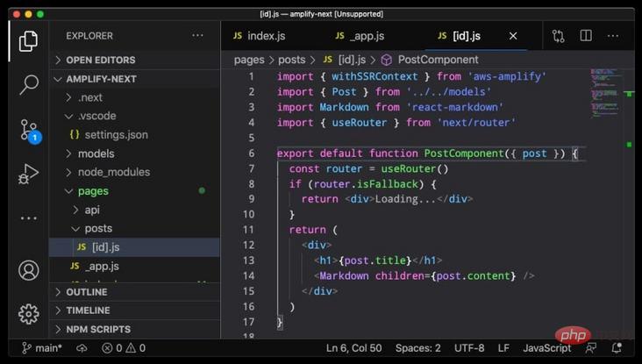Expand the OPEN EDITORS section
Screen dimensions: 642x364
tap(100, 60)
